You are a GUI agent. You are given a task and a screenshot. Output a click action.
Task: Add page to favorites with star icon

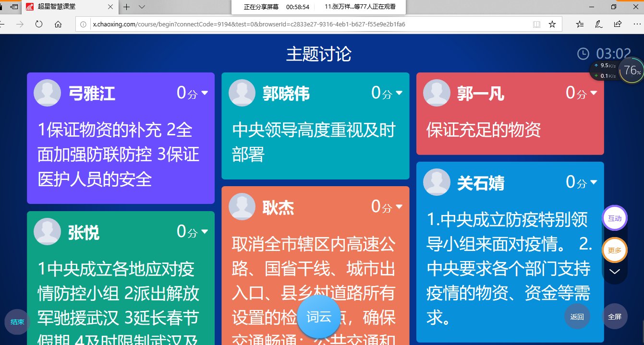552,24
